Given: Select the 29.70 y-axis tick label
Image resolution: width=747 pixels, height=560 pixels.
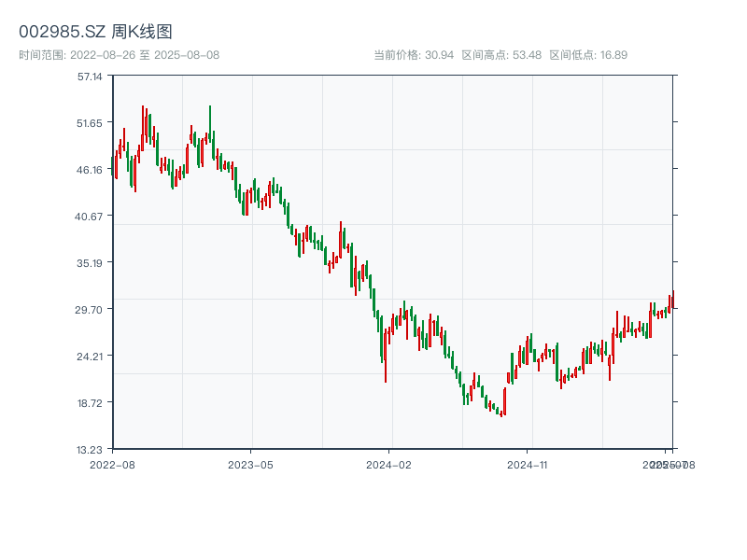Looking at the screenshot, I should coord(91,309).
